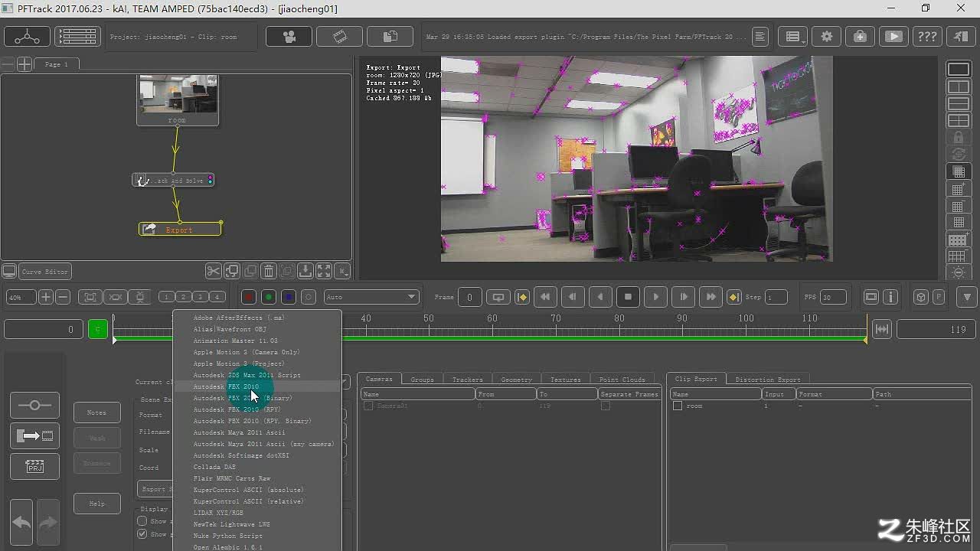The height and width of the screenshot is (551, 980).
Task: Open the video tutorials play icon
Action: pos(893,36)
